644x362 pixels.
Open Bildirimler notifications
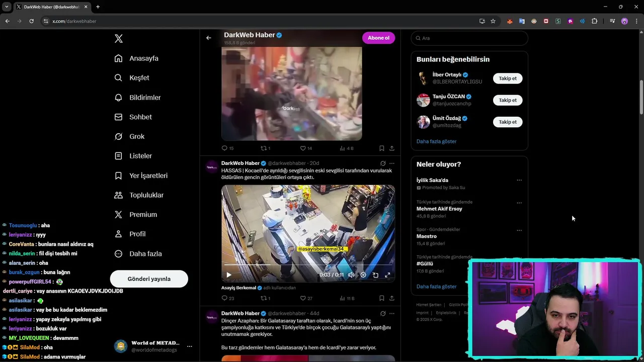137,98
